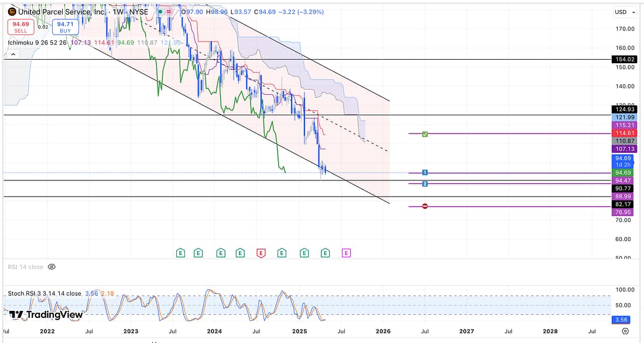
Task: Select the blue marker labeled 1
Action: pyautogui.click(x=425, y=173)
